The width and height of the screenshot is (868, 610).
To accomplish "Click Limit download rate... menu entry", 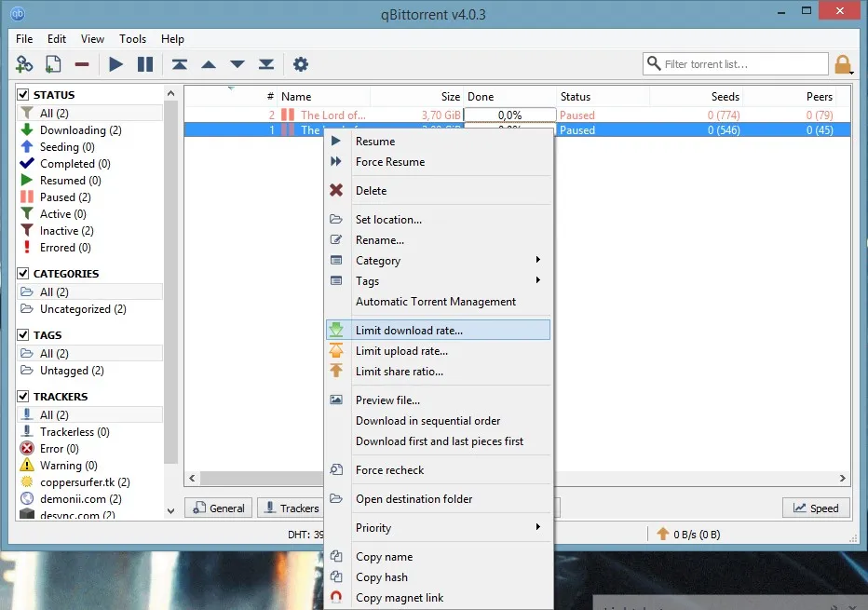I will (x=439, y=330).
